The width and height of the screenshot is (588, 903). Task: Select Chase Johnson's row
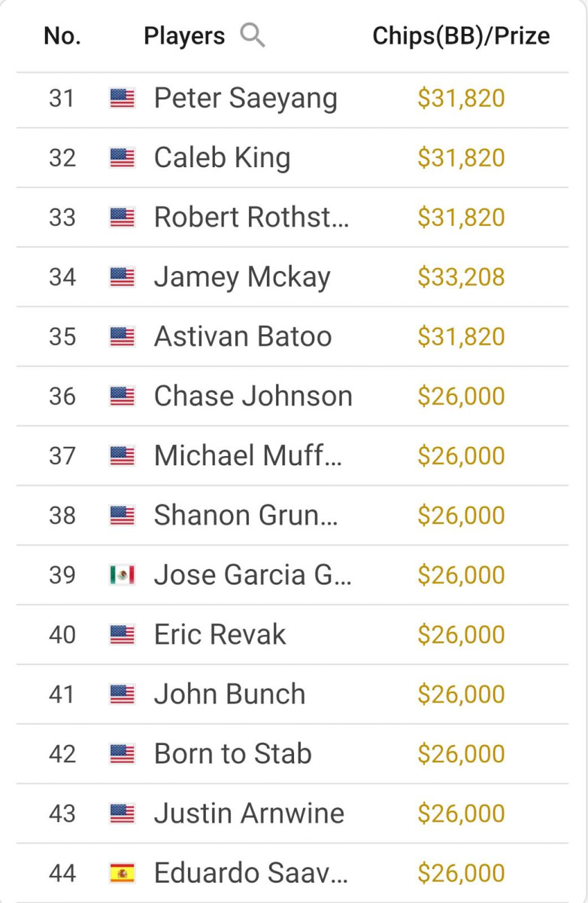(x=292, y=396)
